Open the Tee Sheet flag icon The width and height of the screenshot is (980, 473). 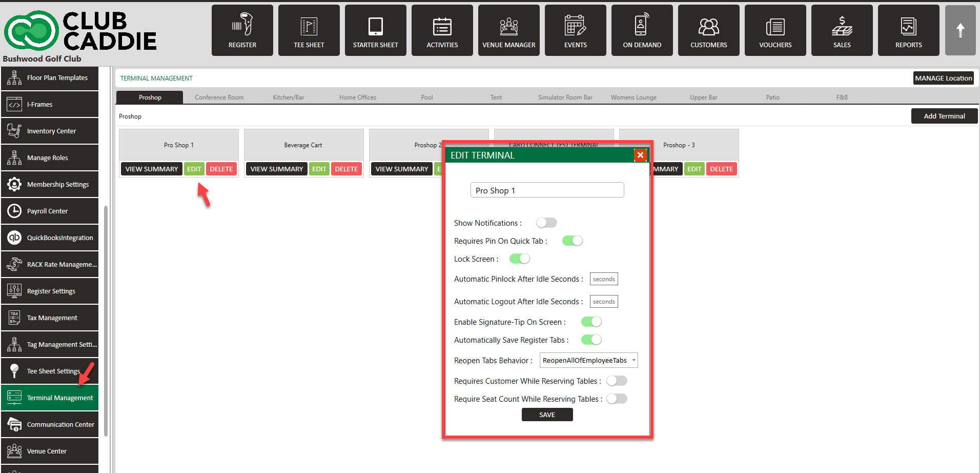pyautogui.click(x=309, y=26)
